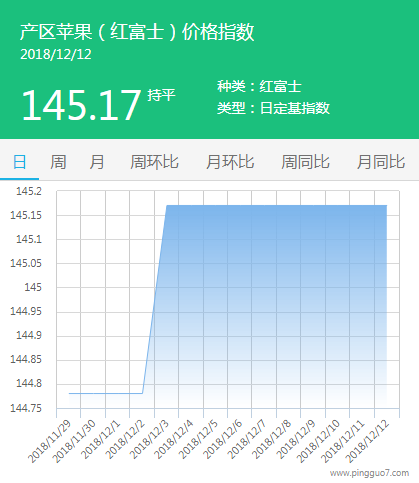Open the 月环比 tab
Image resolution: width=419 pixels, height=483 pixels.
click(230, 162)
